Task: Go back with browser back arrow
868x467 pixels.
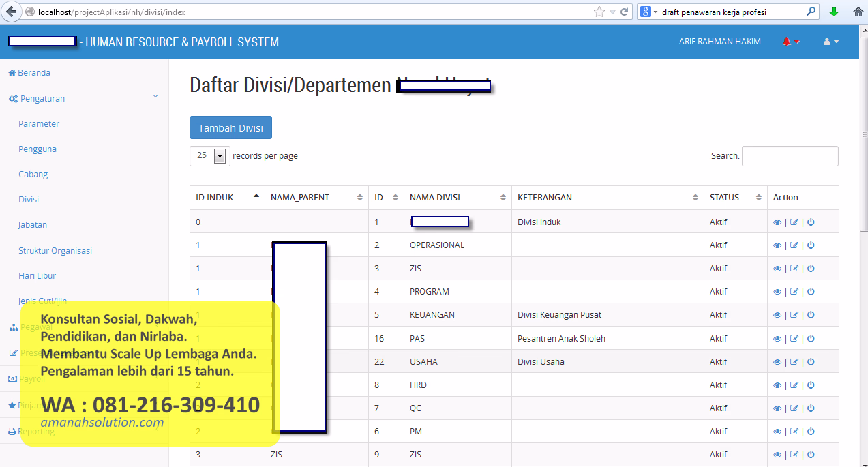Action: point(11,12)
